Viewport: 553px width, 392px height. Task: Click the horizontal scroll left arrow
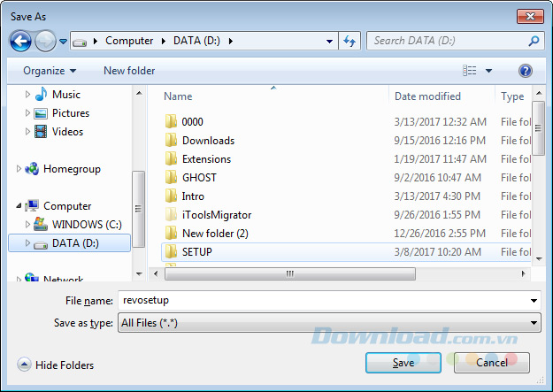click(156, 273)
